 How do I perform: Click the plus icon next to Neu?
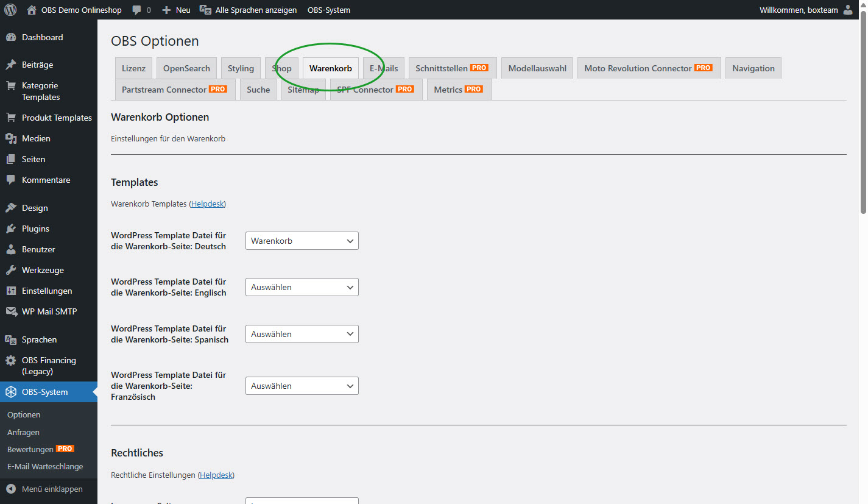(x=166, y=10)
